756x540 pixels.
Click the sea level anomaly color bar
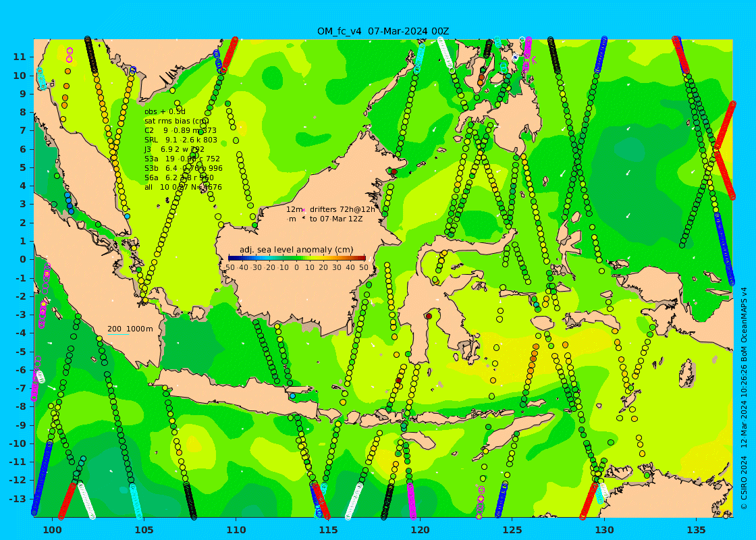click(x=296, y=258)
